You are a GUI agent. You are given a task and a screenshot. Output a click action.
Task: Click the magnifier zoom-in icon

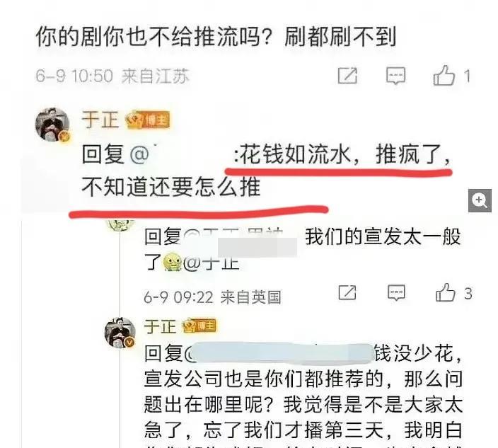(480, 200)
